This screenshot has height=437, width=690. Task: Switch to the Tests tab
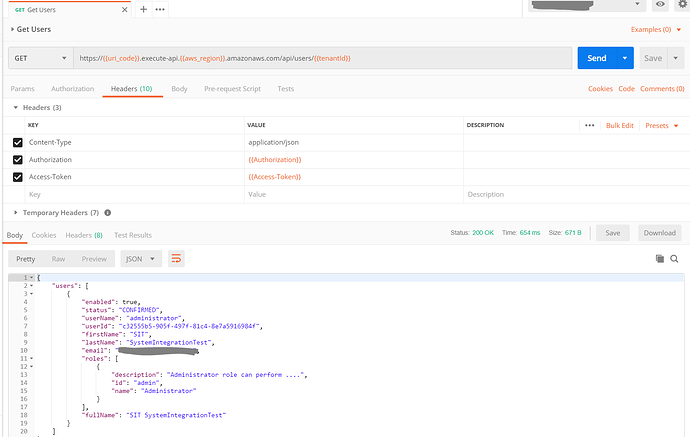286,88
